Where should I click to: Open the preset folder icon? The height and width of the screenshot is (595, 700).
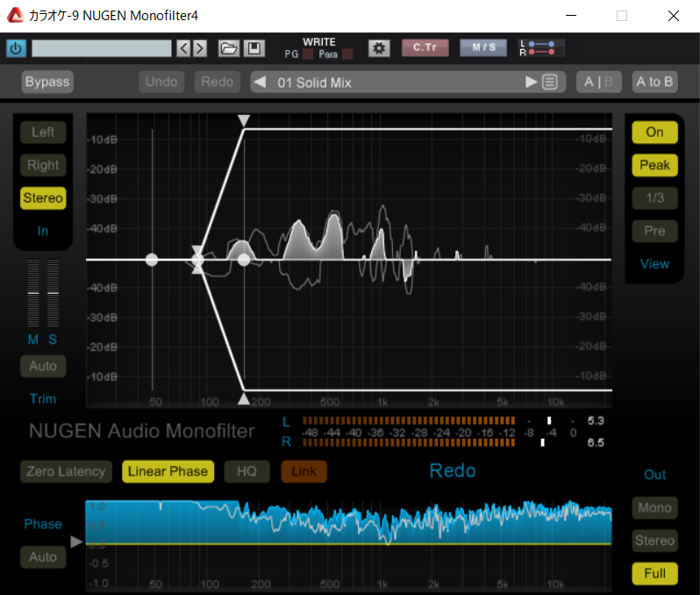[228, 48]
